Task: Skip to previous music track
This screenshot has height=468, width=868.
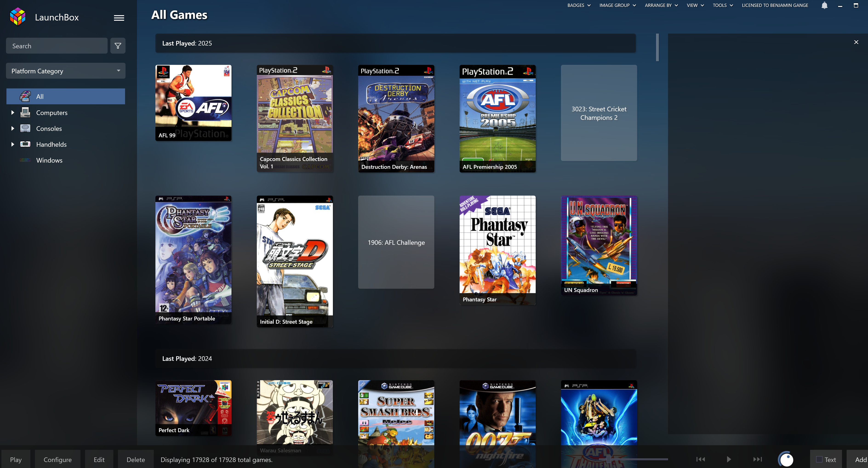Action: click(x=700, y=459)
